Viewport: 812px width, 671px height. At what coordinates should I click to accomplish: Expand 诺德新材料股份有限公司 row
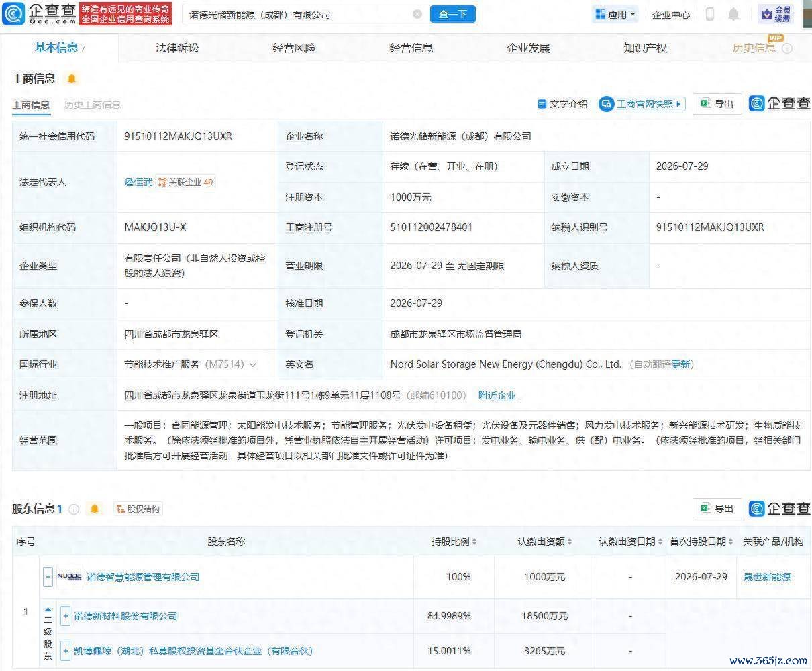(65, 616)
